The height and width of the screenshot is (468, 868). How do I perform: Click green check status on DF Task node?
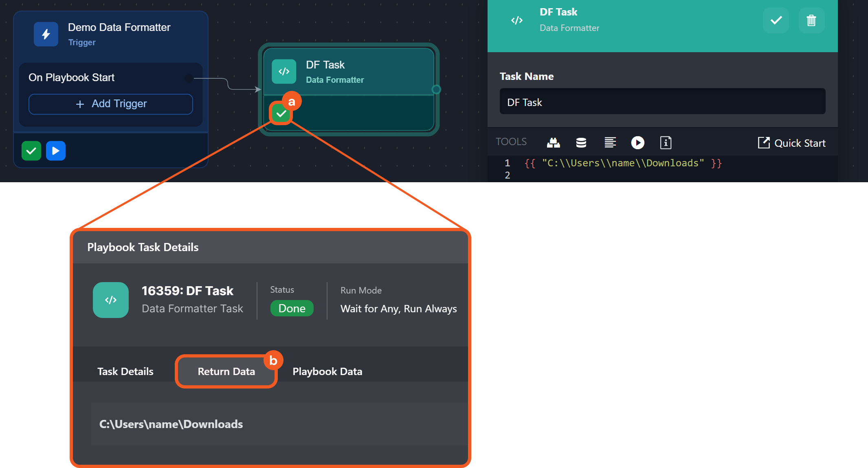click(281, 114)
